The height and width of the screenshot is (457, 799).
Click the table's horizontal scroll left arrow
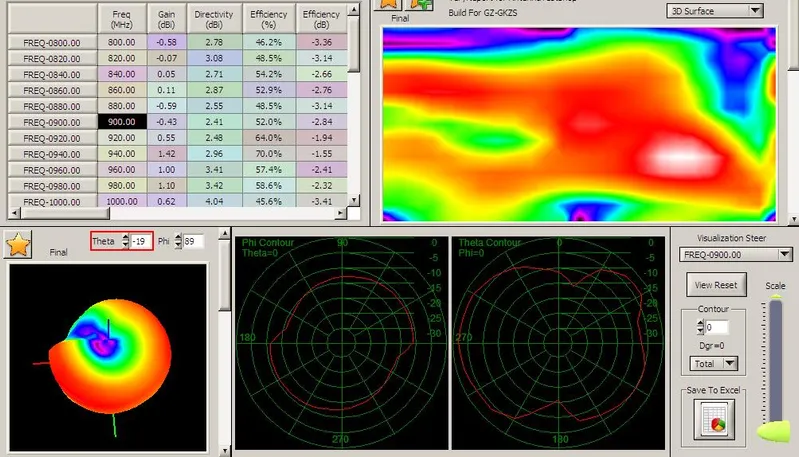coord(14,213)
